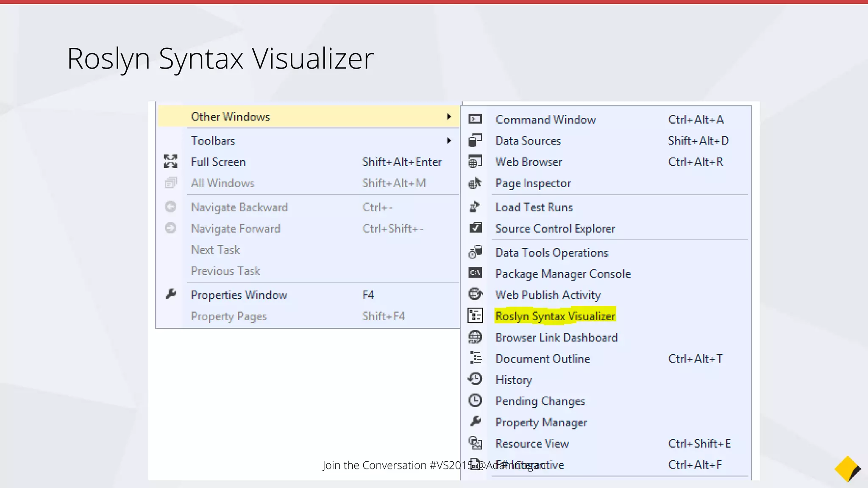Choose Navigate Backward menu item
868x488 pixels.
pos(309,207)
